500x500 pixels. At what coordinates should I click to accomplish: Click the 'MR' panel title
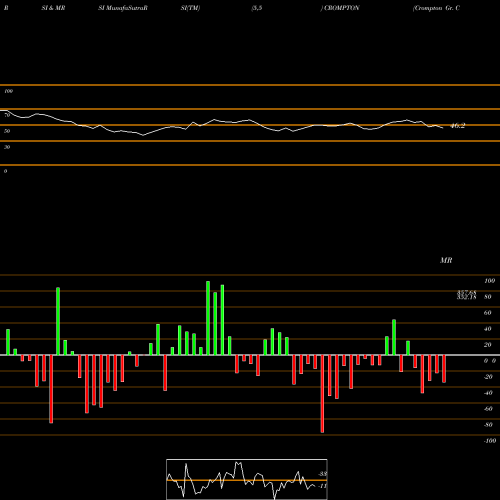(x=446, y=260)
